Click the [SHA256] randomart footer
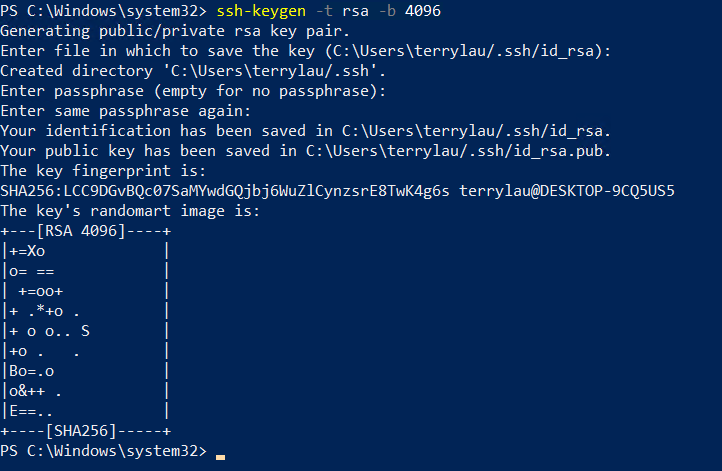This screenshot has height=471, width=722. tap(81, 431)
